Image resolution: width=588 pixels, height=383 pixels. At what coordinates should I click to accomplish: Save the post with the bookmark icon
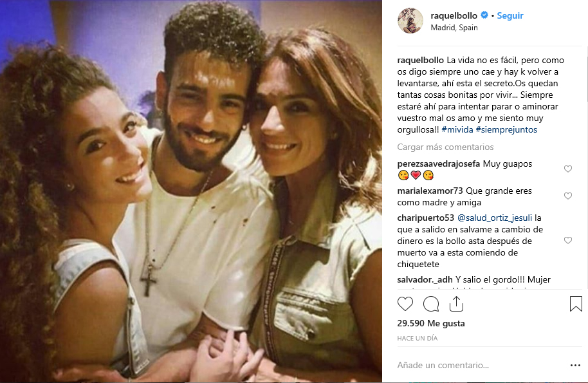(x=576, y=304)
